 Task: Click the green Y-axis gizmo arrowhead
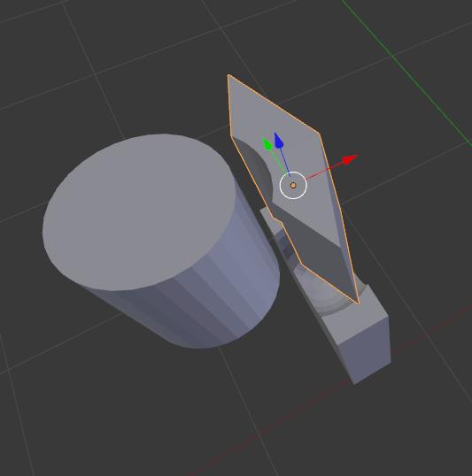(267, 144)
